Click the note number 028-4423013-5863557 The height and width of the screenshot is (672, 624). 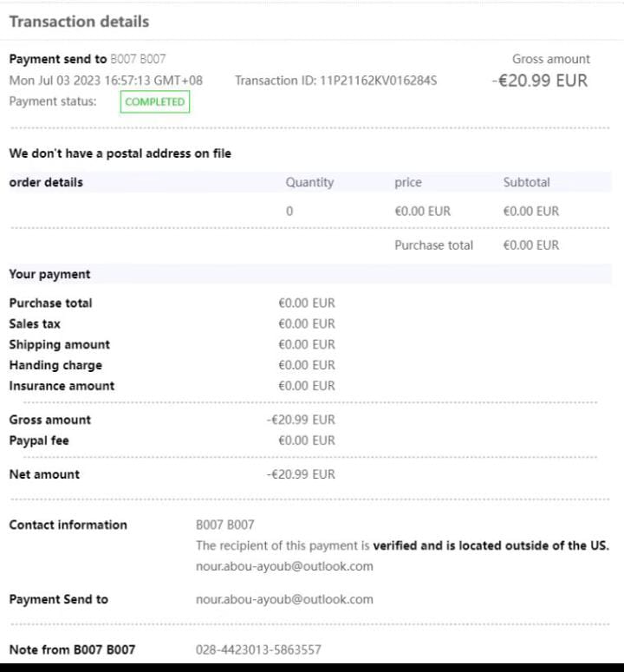point(258,649)
